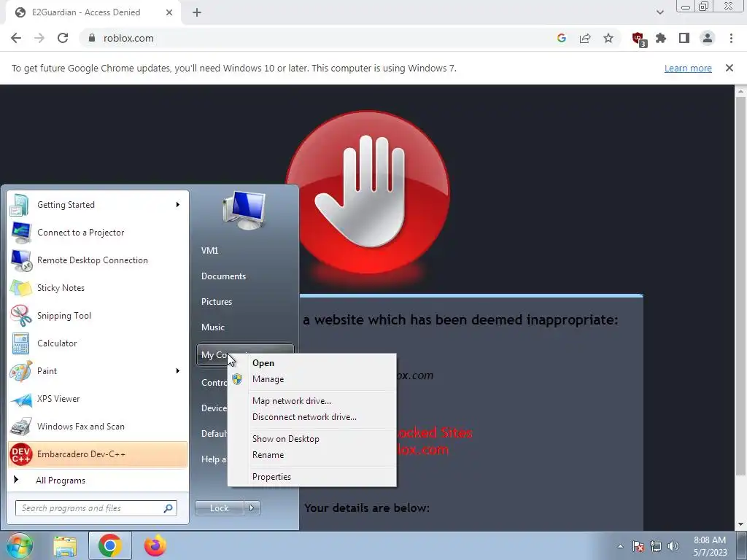This screenshot has width=747, height=560.
Task: Click the page vertical scrollbar
Action: pos(740,286)
